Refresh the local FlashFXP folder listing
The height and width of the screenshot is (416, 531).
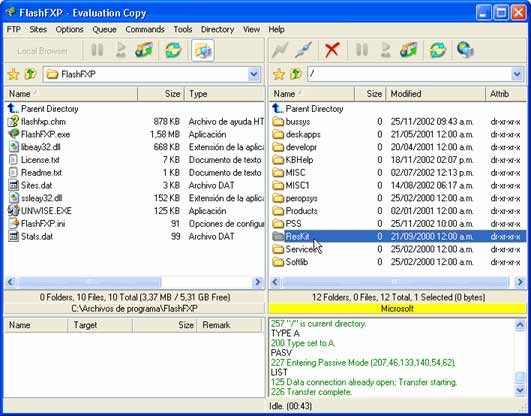(x=173, y=50)
